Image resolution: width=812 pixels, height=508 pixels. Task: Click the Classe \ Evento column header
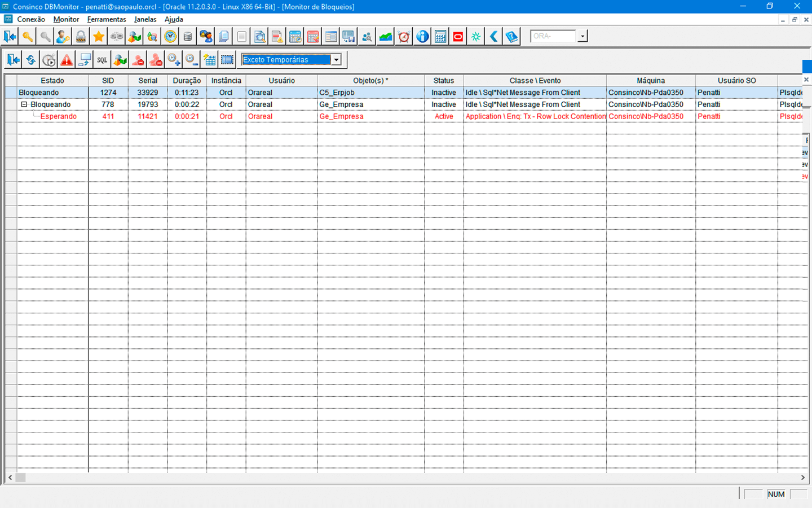click(535, 81)
